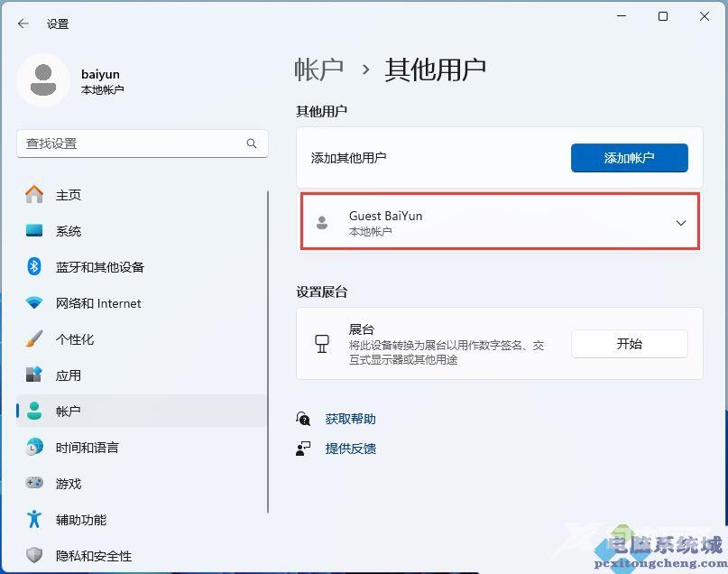Click the 个性化 paintbrush icon
The height and width of the screenshot is (574, 728).
pos(34,339)
